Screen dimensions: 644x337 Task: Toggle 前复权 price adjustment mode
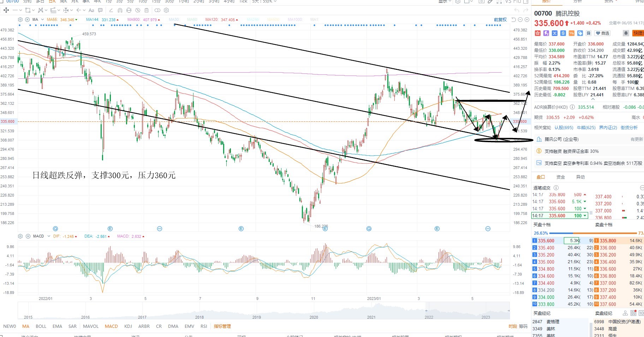(x=500, y=20)
